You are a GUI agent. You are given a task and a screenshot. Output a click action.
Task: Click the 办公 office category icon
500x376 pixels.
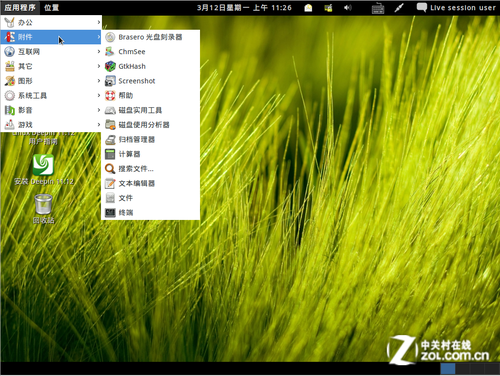[10, 22]
